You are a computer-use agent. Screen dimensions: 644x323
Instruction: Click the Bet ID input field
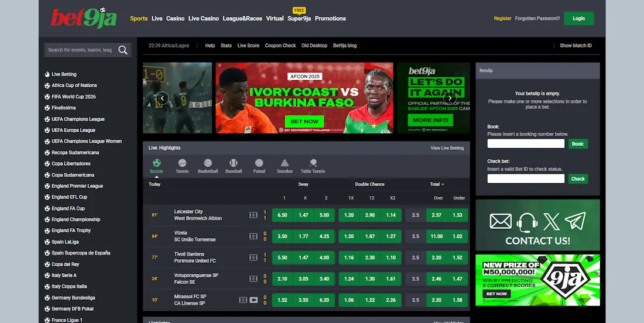526,178
